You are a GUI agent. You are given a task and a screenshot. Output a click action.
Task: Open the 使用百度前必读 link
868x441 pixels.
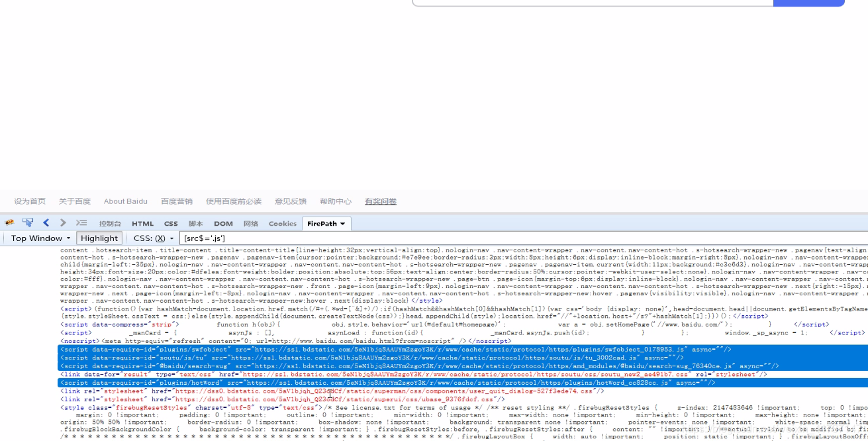[x=234, y=201]
